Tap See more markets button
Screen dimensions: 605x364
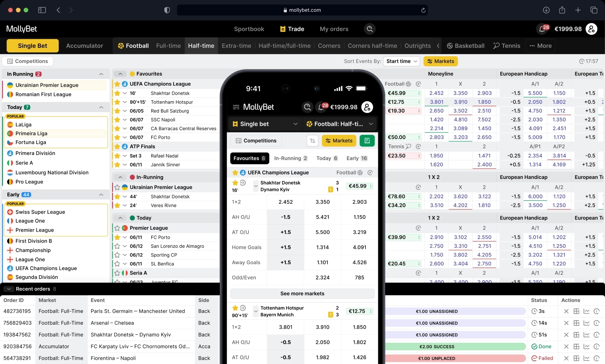coord(302,294)
